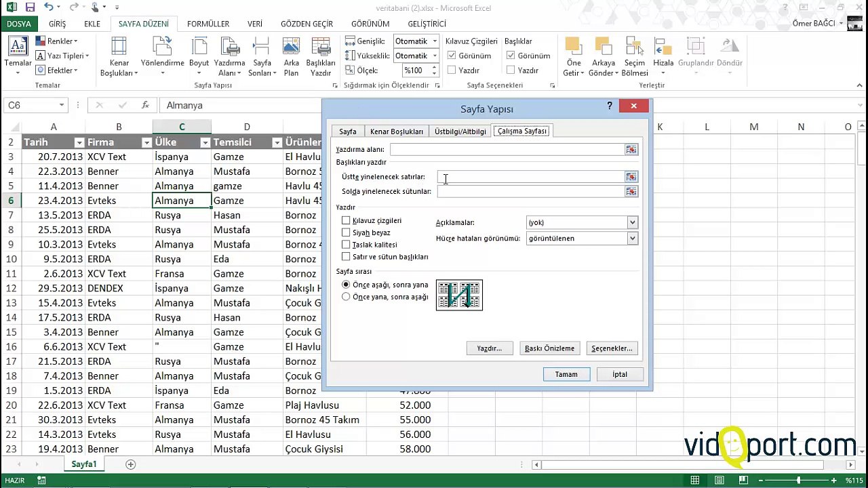Open Hizala align objects menu
The width and height of the screenshot is (868, 488).
[x=663, y=57]
